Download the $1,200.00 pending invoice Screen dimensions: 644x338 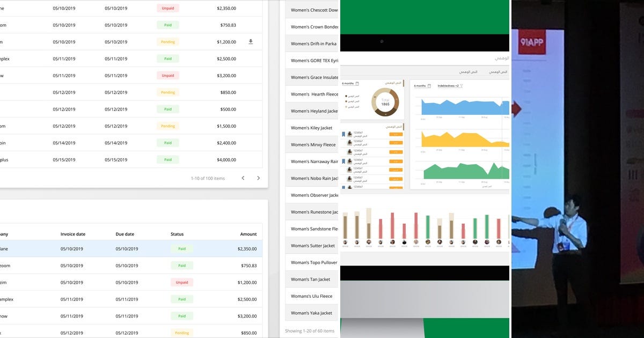pos(251,41)
